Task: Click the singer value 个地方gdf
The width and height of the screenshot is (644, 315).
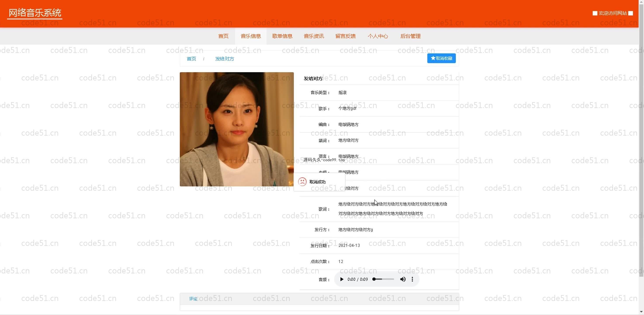Action: tap(347, 108)
